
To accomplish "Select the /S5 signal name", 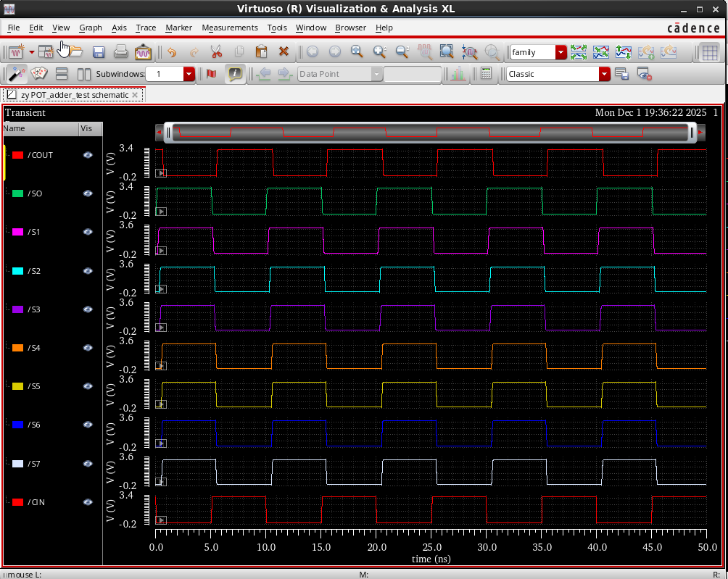I will click(x=34, y=387).
